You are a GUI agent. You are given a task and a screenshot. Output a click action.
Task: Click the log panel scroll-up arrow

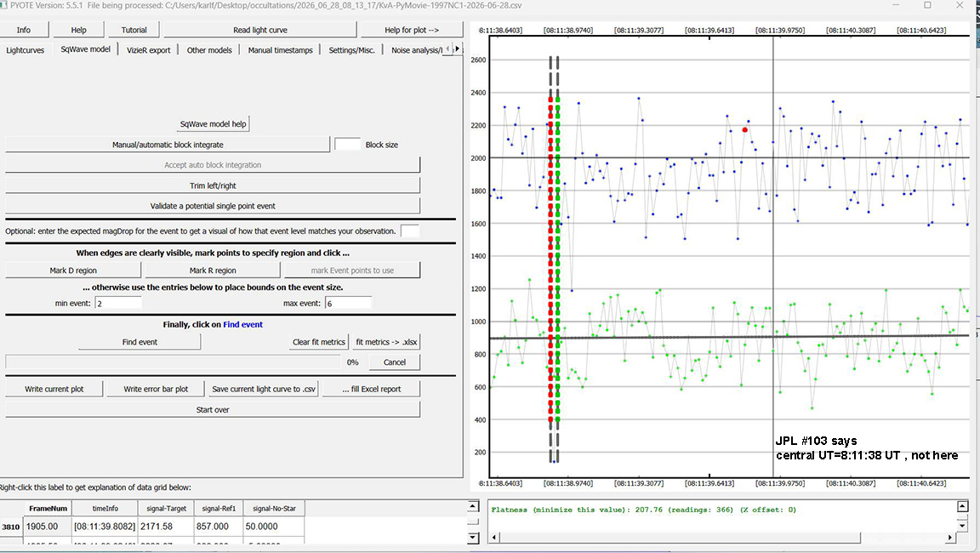tap(962, 507)
